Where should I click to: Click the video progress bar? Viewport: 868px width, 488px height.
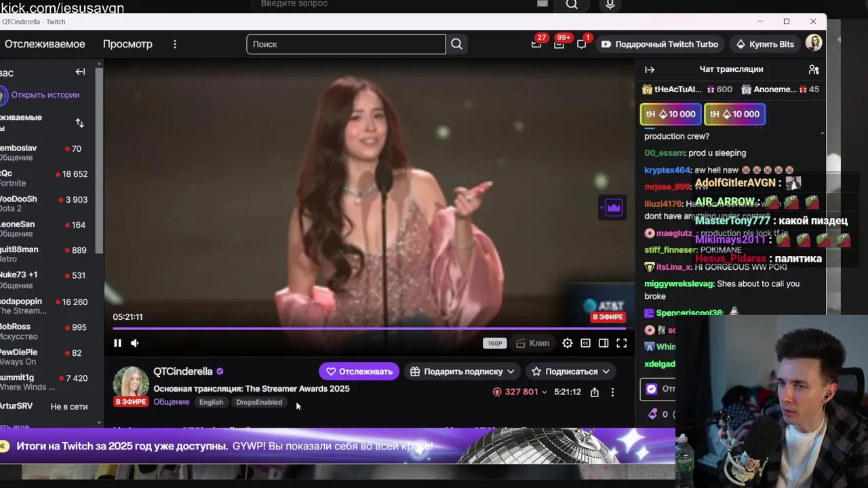[x=369, y=329]
